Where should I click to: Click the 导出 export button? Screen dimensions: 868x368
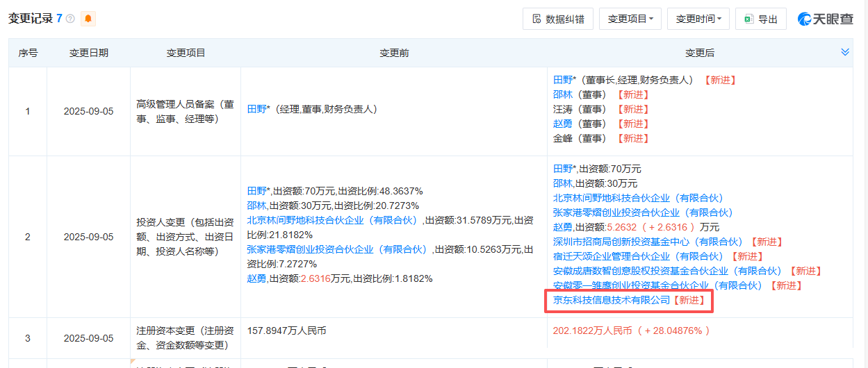(x=761, y=19)
